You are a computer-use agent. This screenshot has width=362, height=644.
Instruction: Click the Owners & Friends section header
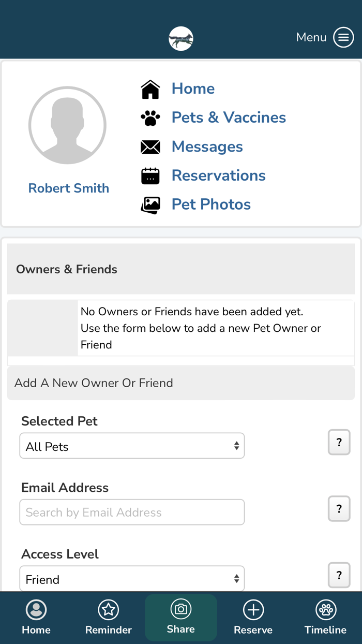pyautogui.click(x=66, y=269)
